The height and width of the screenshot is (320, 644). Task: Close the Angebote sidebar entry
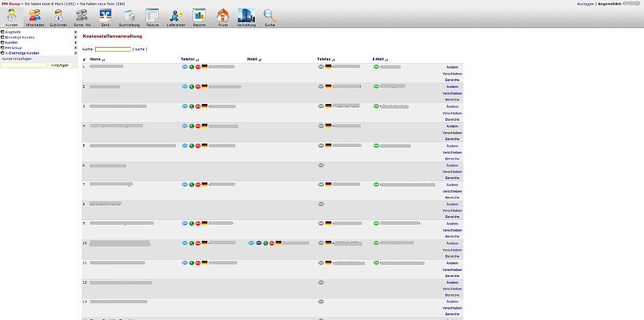75,32
